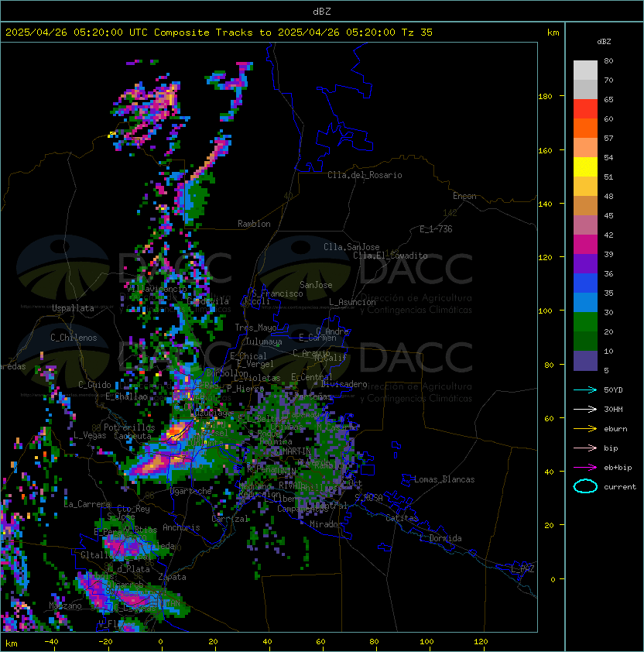
Task: Click the 'Ramblon' map label
Action: coord(254,224)
